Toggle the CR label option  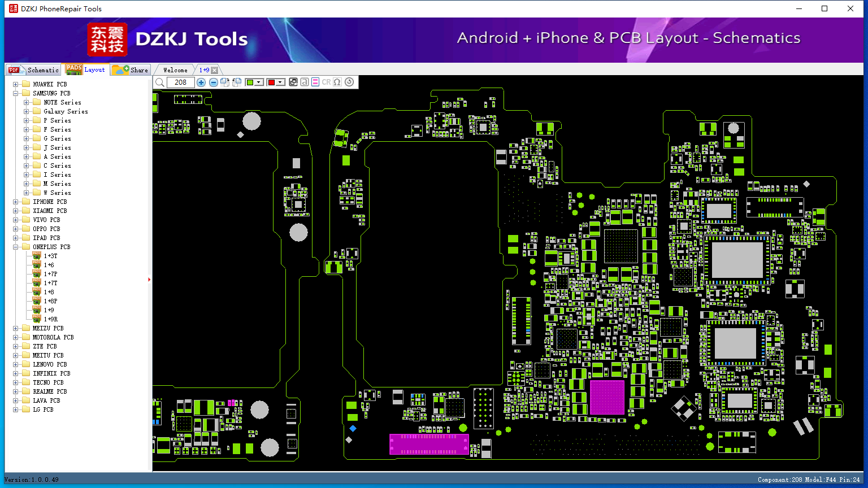coord(326,82)
